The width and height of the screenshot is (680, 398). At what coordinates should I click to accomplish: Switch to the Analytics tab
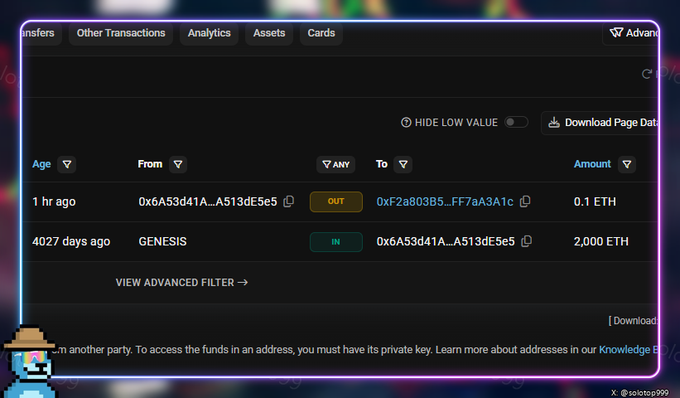pos(209,33)
